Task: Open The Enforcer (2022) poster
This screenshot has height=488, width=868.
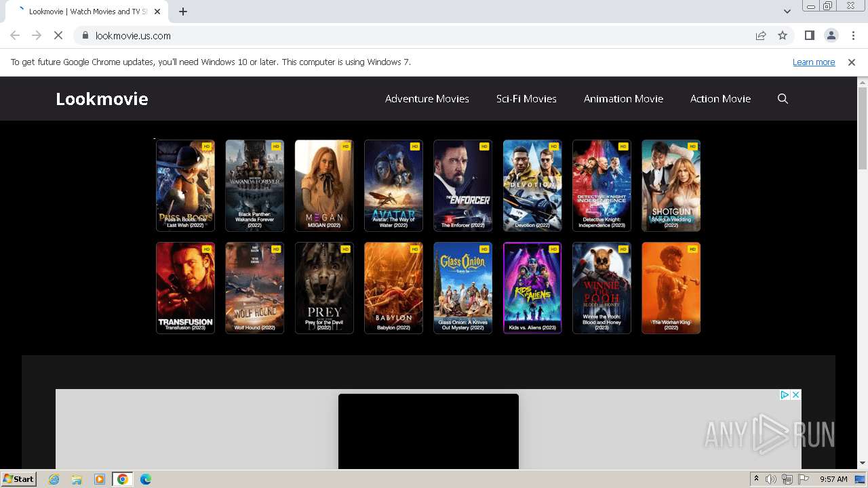Action: pyautogui.click(x=463, y=186)
